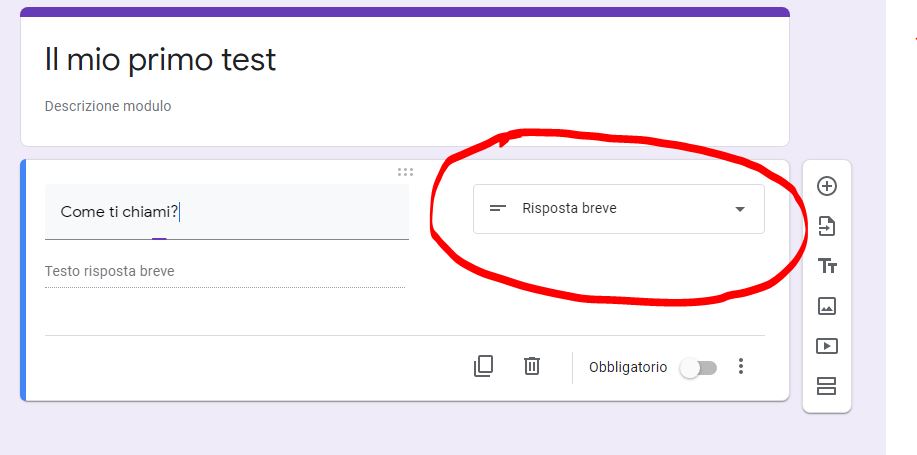This screenshot has width=917, height=455.
Task: Open the Risposta breve question type dropdown
Action: coord(618,209)
